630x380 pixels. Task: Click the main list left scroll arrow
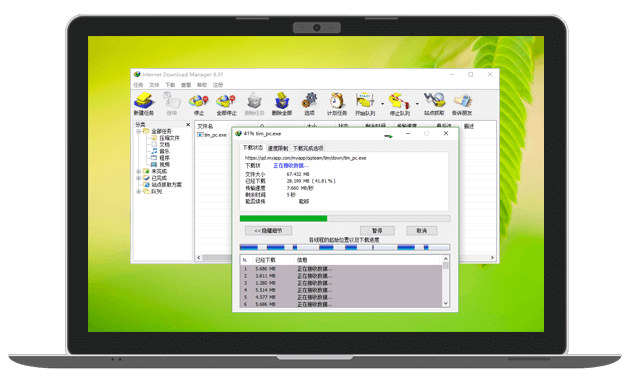click(198, 257)
